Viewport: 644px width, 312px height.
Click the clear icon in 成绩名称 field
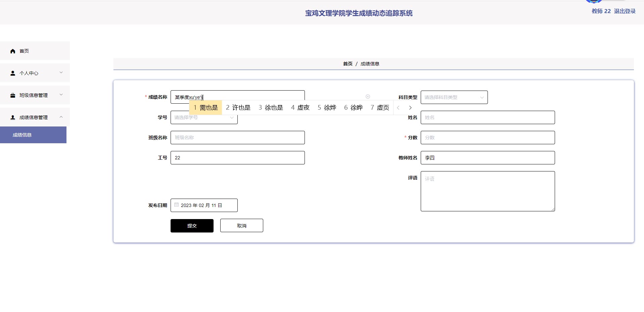(368, 97)
